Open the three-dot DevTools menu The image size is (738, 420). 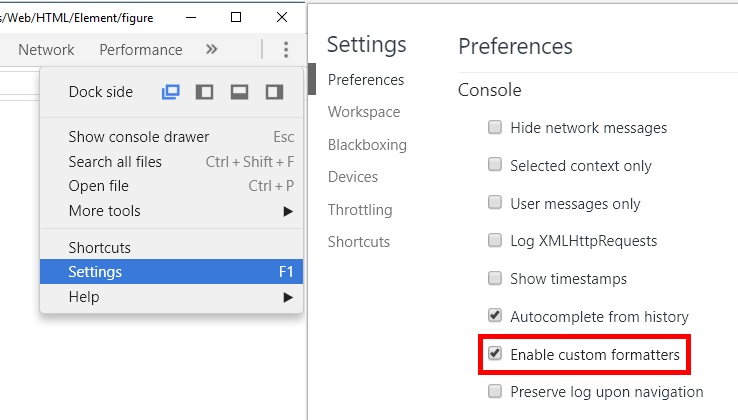click(x=286, y=49)
